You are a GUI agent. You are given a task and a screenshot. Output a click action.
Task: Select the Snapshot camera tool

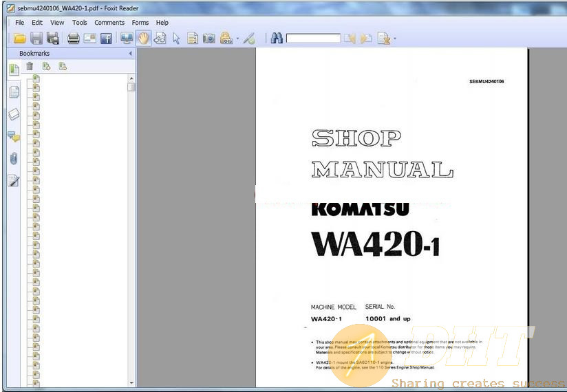point(209,39)
